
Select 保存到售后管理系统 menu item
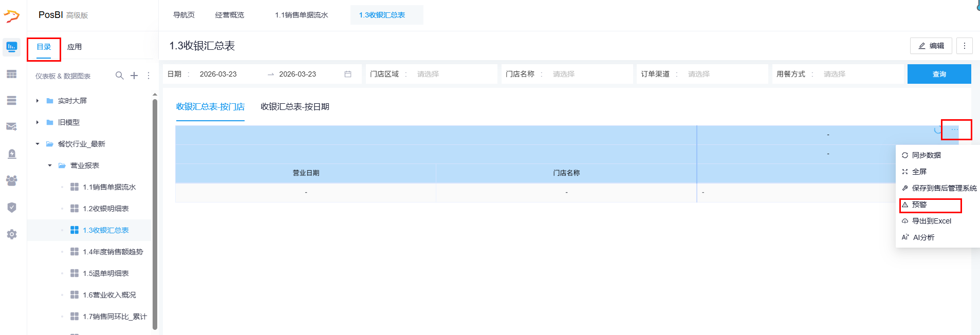tap(938, 188)
